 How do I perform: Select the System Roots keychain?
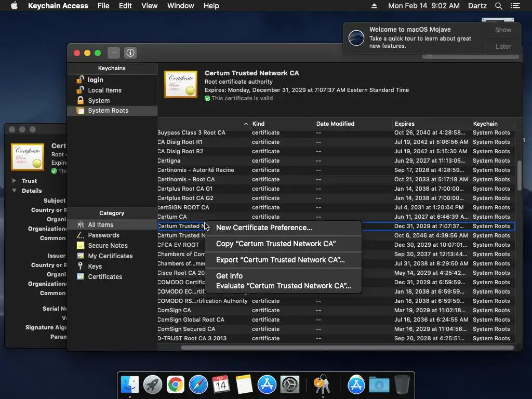112,111
